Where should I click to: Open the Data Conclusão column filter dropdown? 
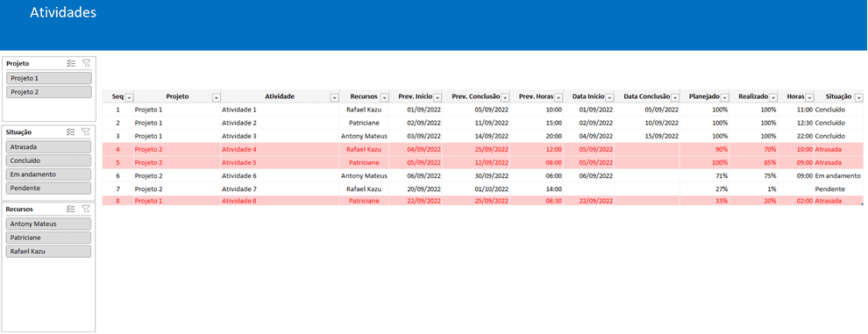675,97
